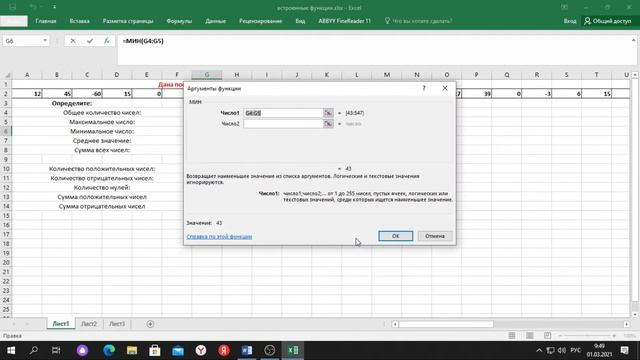Click the dialog help question mark
This screenshot has height=360, width=640.
click(424, 88)
